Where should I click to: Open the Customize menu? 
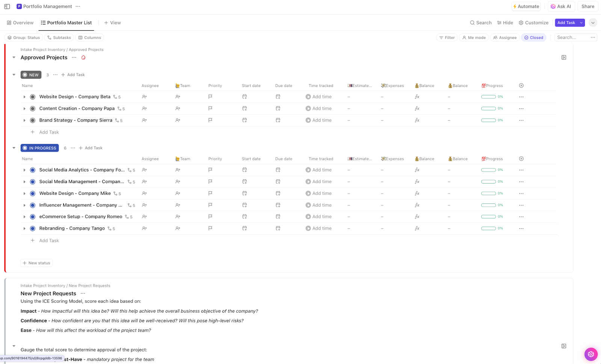533,23
